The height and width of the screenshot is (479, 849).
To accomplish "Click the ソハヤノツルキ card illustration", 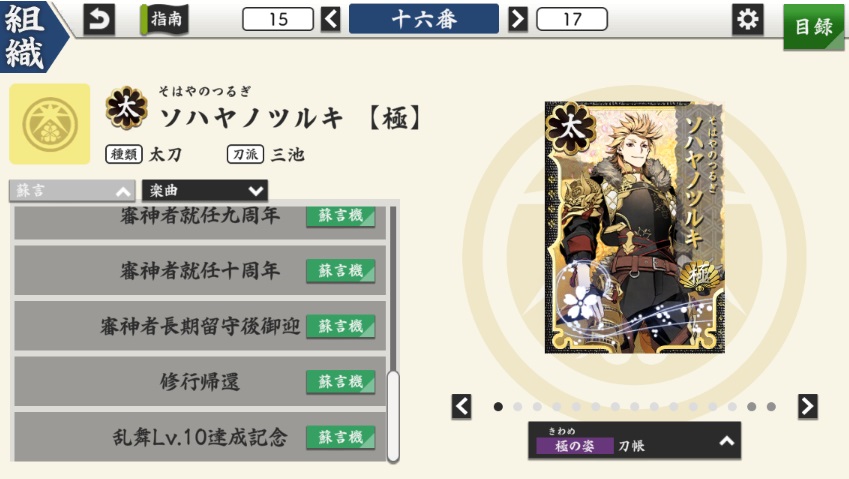I will click(x=634, y=227).
